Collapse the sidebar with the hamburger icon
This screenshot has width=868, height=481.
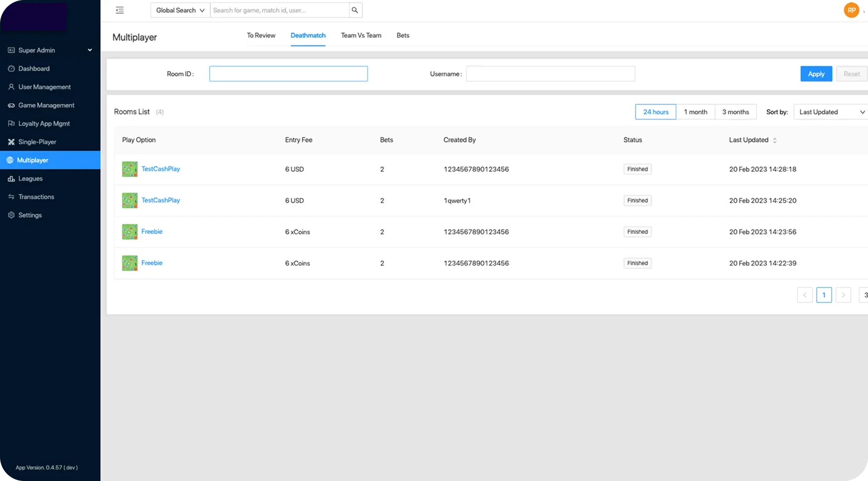(x=119, y=10)
